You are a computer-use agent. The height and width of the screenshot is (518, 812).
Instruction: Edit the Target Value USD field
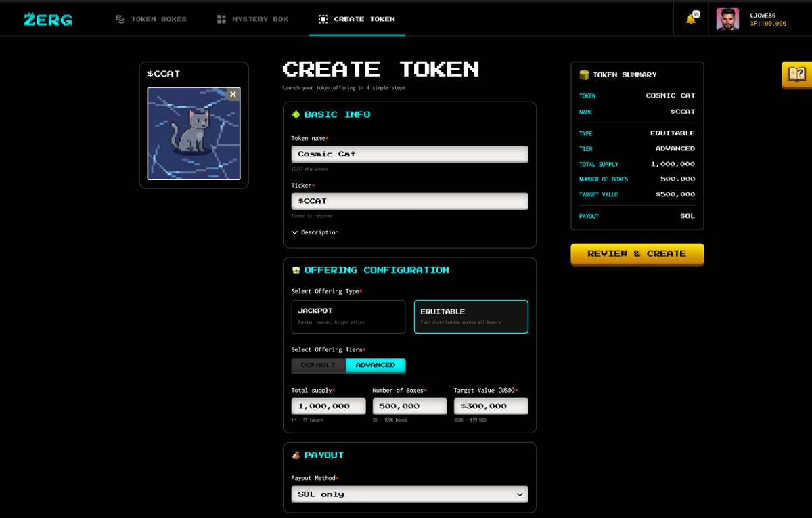(x=491, y=406)
